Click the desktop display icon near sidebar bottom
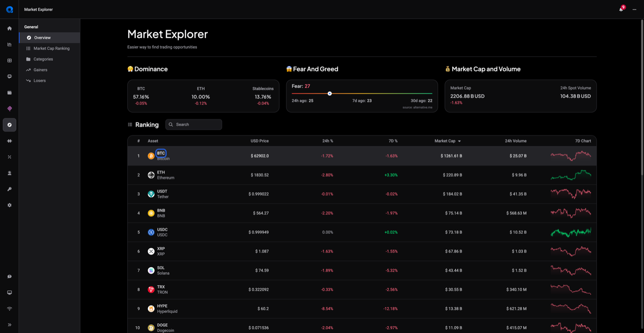 tap(9, 293)
